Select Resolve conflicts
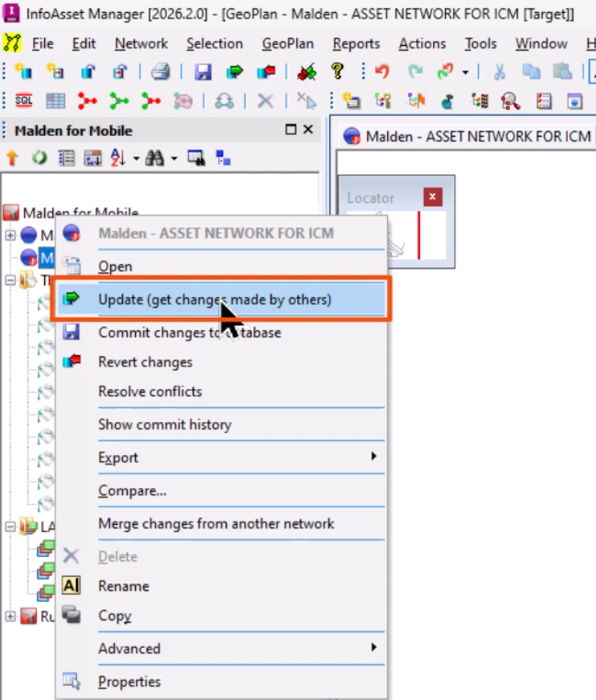The image size is (596, 700). (x=221, y=391)
